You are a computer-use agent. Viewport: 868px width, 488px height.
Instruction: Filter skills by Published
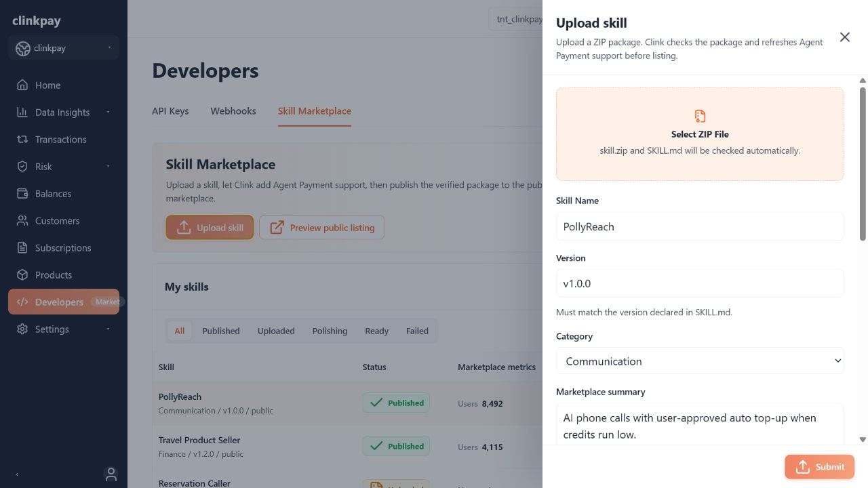tap(221, 331)
